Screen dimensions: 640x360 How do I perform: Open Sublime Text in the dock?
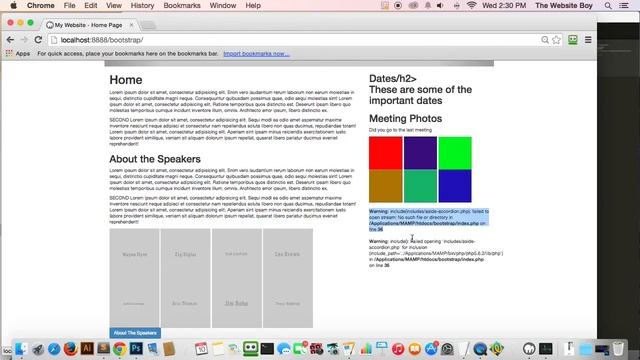103,348
